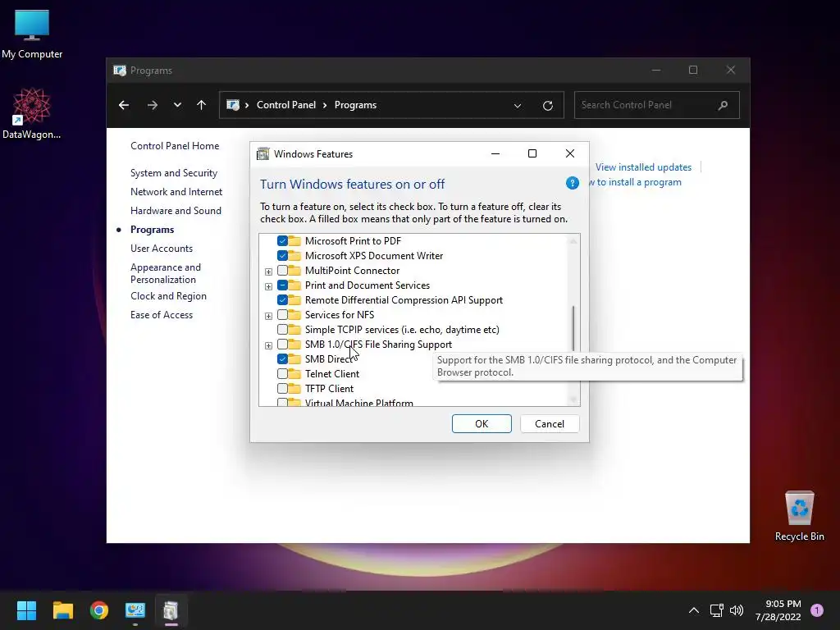Viewport: 840px width, 630px height.
Task: Enable Services for NFS checkbox
Action: click(x=282, y=314)
